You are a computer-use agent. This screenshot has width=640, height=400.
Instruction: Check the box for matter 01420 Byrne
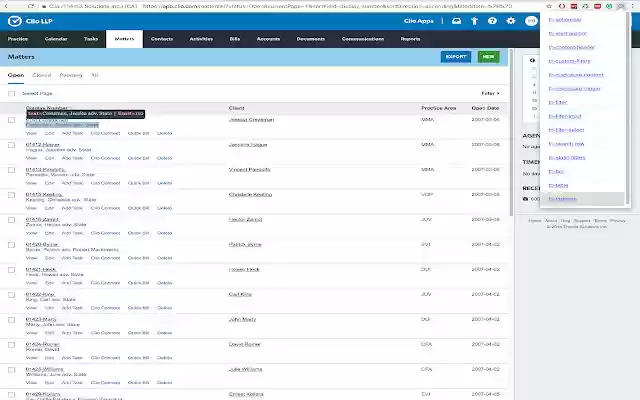11,245
